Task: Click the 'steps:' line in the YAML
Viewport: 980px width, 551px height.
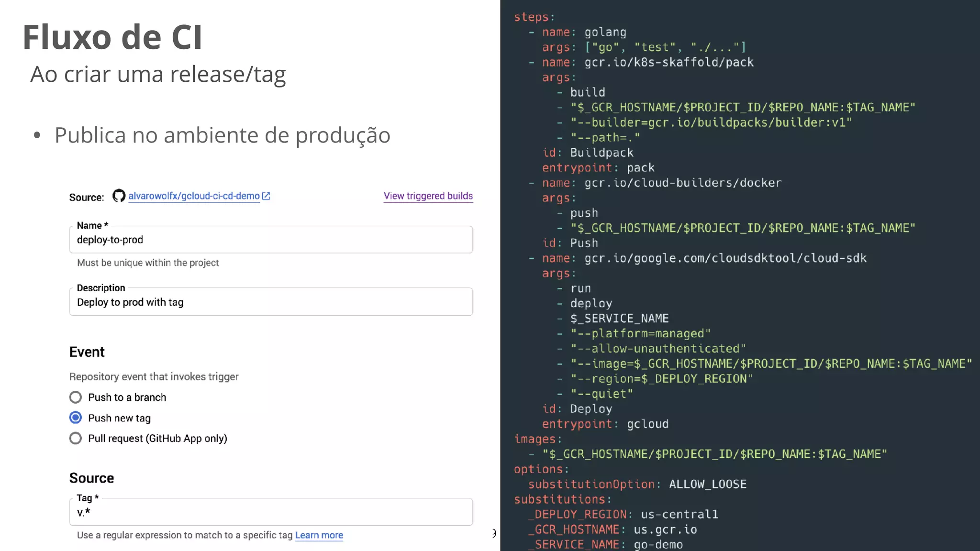Action: [x=534, y=17]
